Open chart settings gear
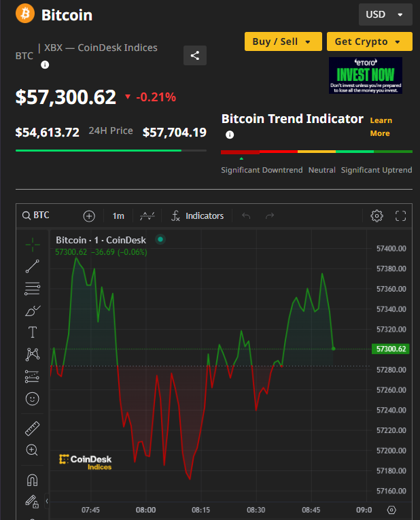Screen dimensions: 420x520 377,215
